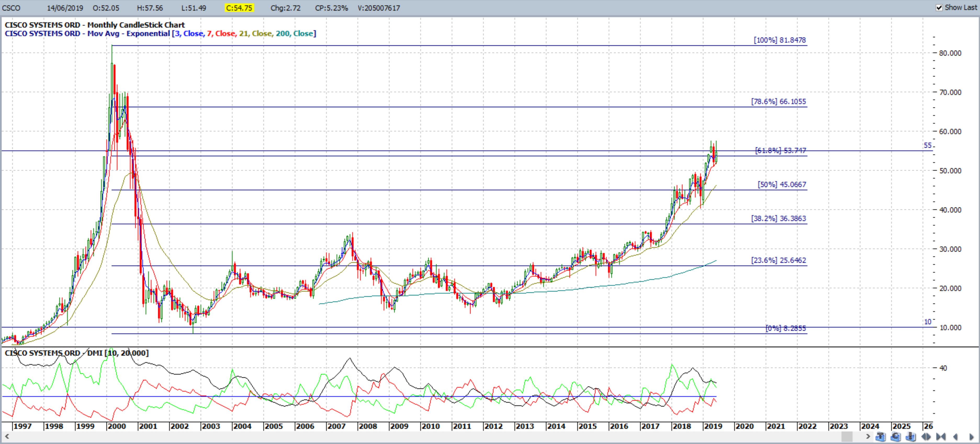Click the blue exclamation folder icon

tap(910, 436)
